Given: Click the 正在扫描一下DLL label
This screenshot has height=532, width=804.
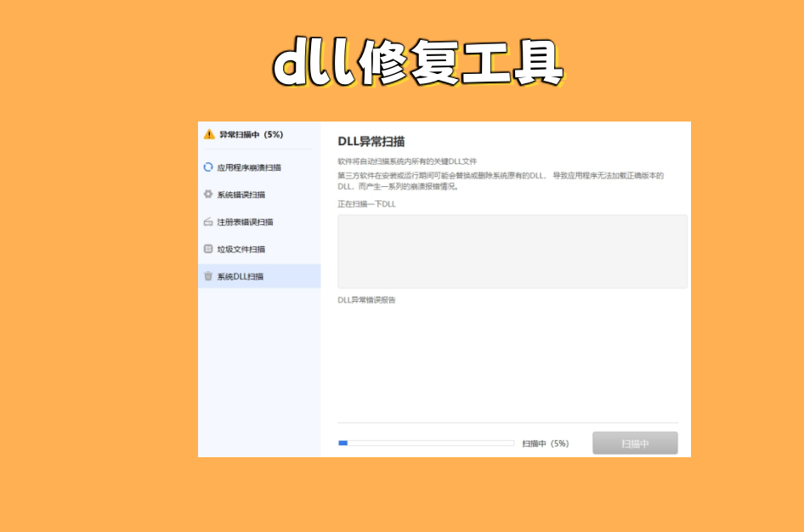Looking at the screenshot, I should pos(366,204).
